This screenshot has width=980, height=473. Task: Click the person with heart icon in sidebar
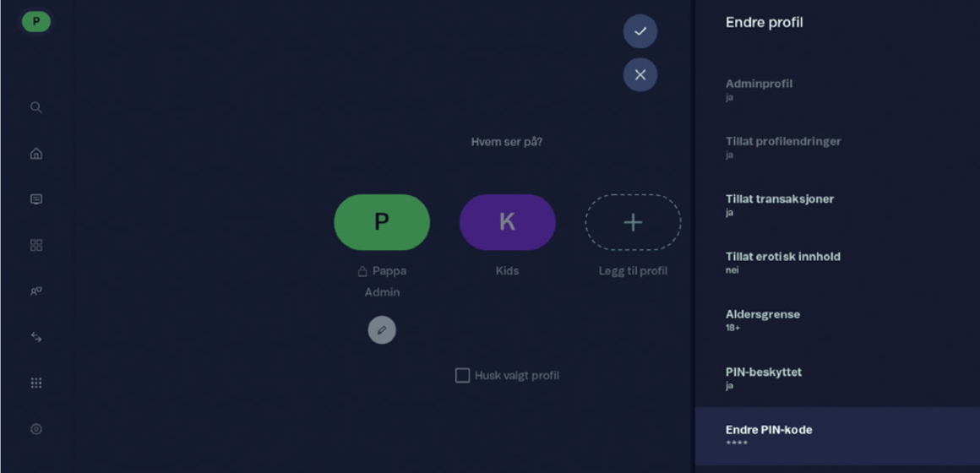point(36,291)
